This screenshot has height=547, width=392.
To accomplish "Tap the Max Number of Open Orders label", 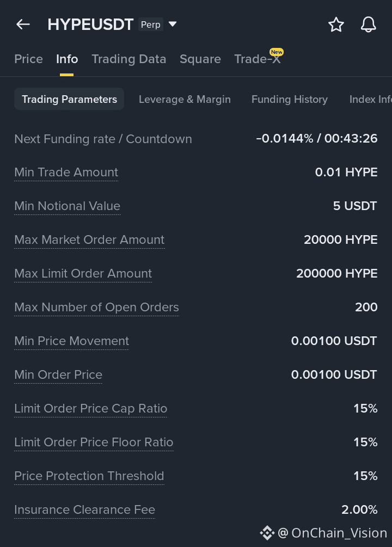I will tap(96, 307).
